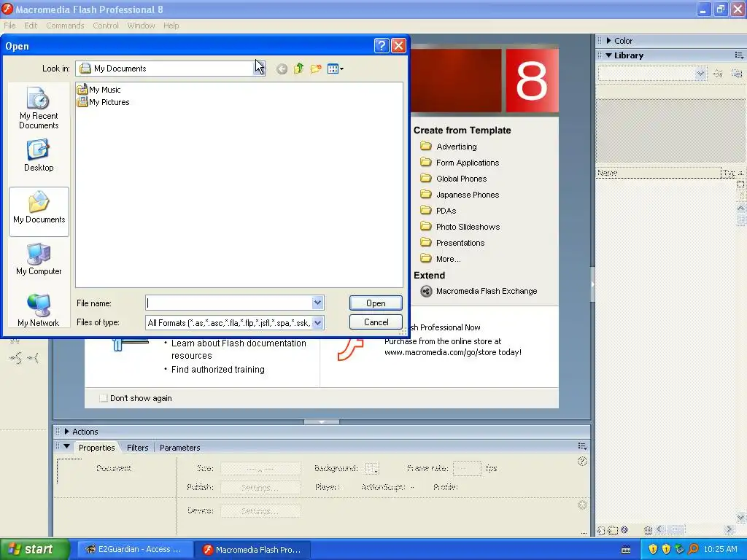The width and height of the screenshot is (747, 560).
Task: Select My Network in places bar
Action: pos(39,311)
